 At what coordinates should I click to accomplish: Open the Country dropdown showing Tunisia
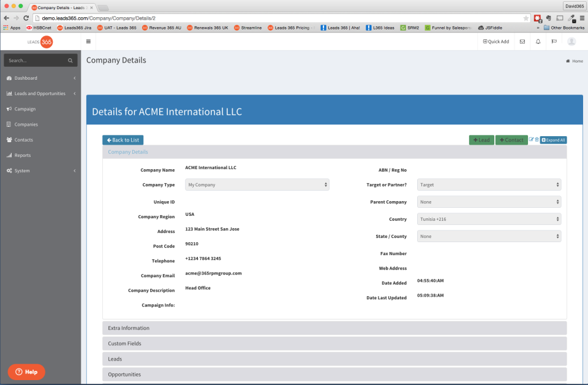[x=489, y=219]
